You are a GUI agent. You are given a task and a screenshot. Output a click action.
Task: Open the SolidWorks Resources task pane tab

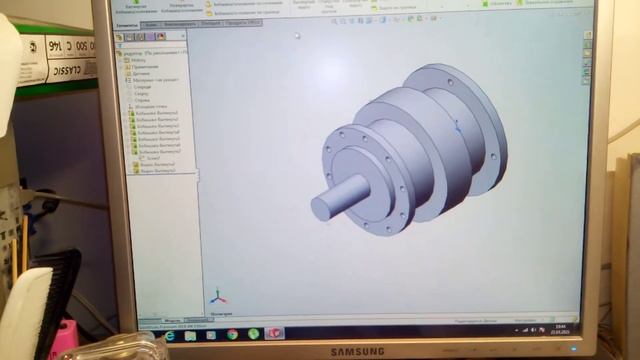click(x=588, y=35)
